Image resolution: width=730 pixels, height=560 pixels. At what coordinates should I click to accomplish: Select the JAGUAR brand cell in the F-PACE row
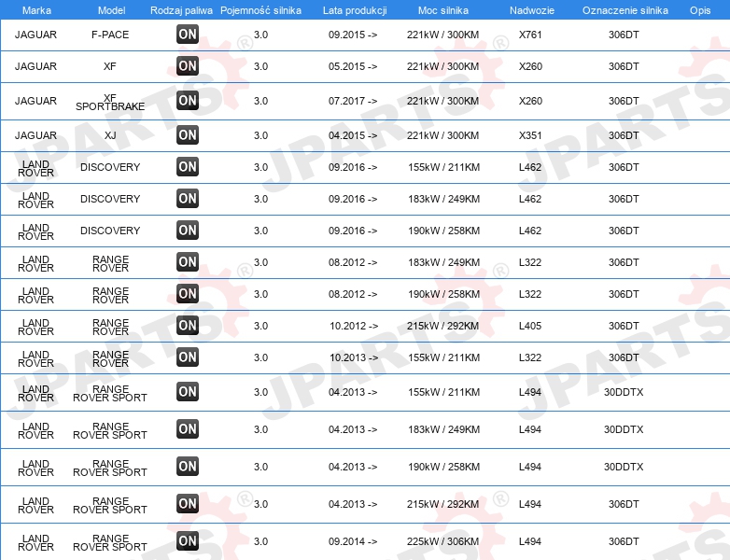pos(35,35)
